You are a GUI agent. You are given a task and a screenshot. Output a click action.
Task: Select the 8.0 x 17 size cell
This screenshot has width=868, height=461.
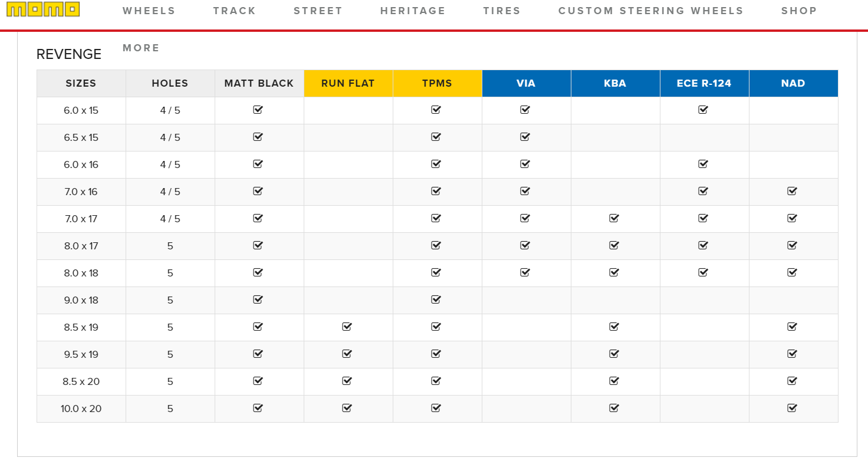[81, 246]
